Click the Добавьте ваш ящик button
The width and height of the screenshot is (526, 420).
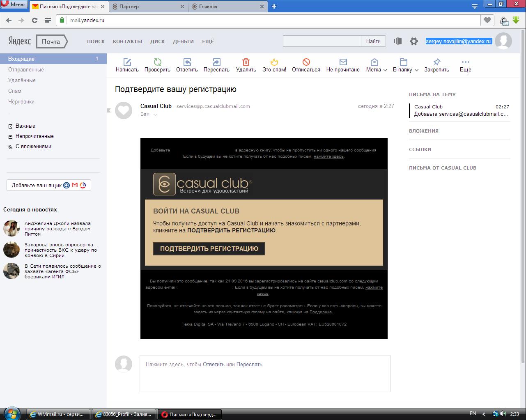48,185
